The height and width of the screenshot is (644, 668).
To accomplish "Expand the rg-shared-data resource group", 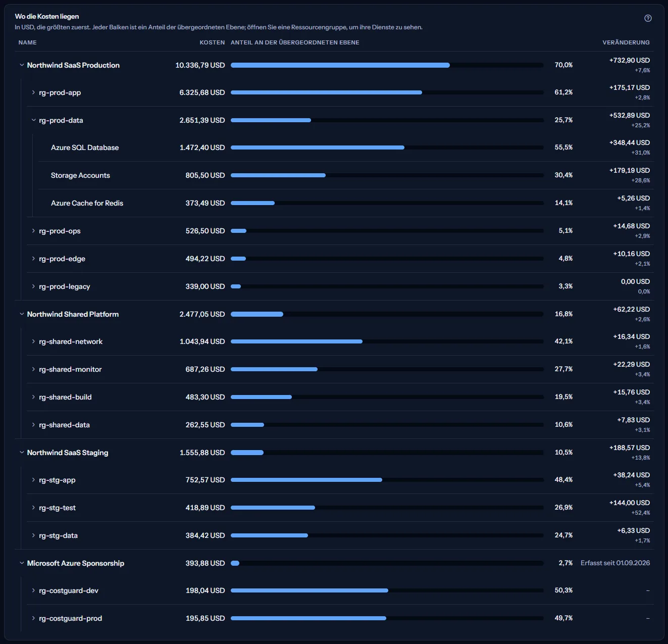I will coord(33,425).
